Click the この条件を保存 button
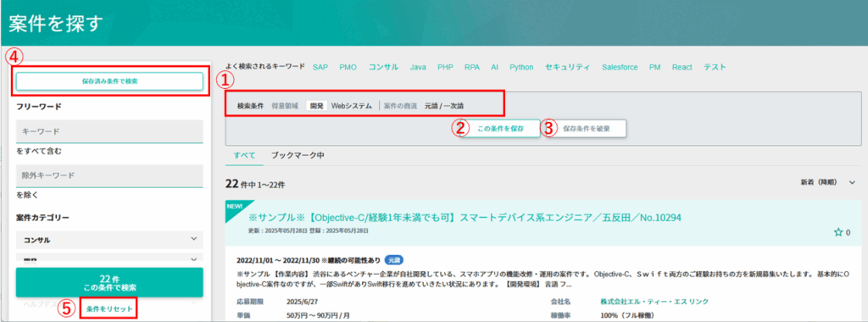Viewport: 868px width, 322px height. tap(501, 128)
